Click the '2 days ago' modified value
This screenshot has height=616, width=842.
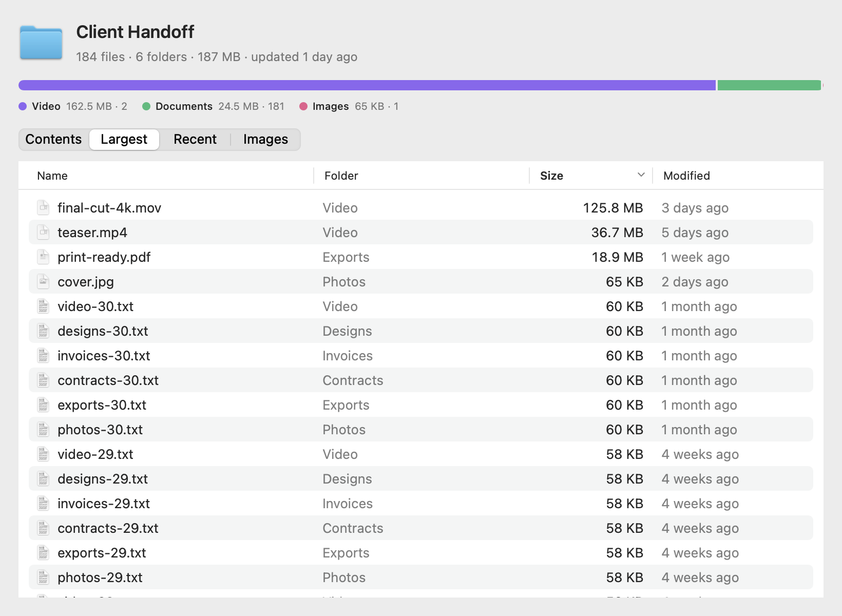click(x=695, y=282)
